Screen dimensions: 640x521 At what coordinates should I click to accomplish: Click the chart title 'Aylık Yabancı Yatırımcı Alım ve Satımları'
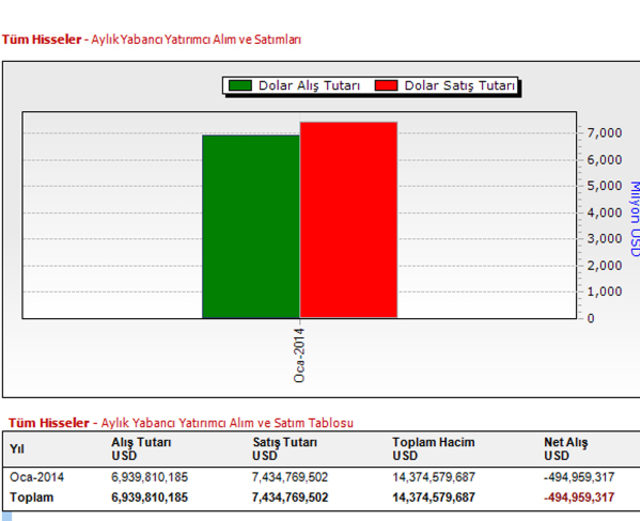click(196, 40)
